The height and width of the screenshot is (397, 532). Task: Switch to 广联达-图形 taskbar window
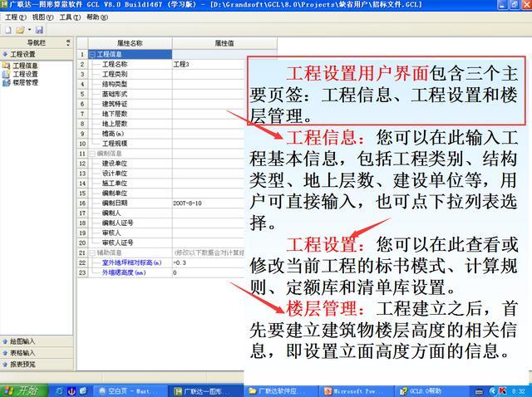coord(205,391)
